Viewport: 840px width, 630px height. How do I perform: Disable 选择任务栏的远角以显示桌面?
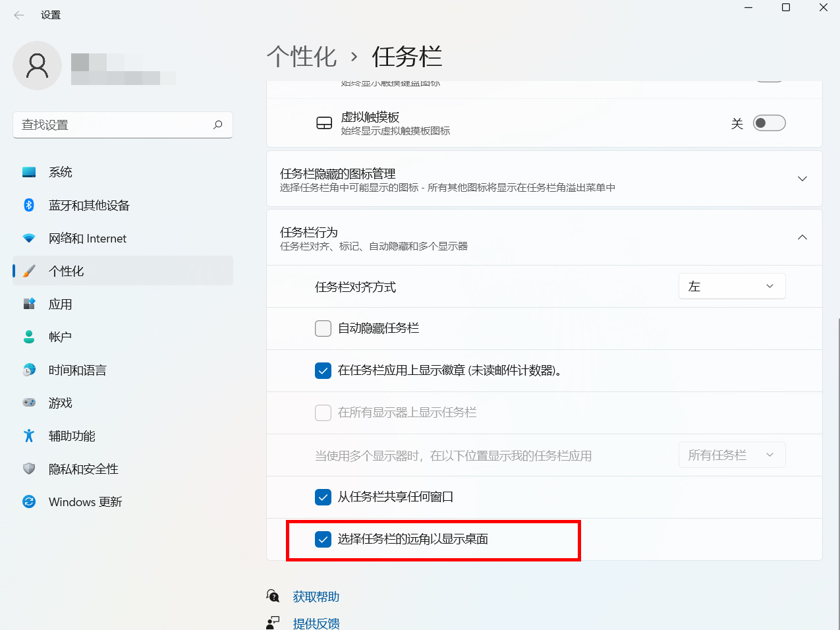[x=323, y=540]
